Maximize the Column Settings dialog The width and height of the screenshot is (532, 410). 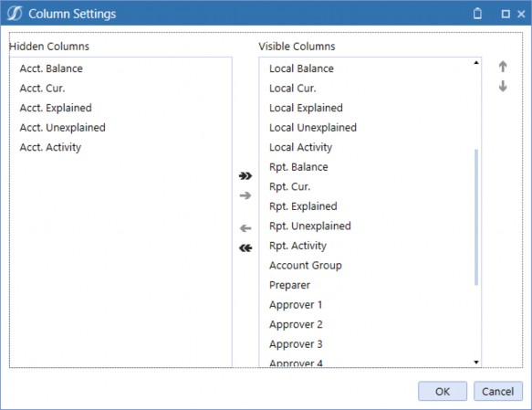pyautogui.click(x=506, y=14)
